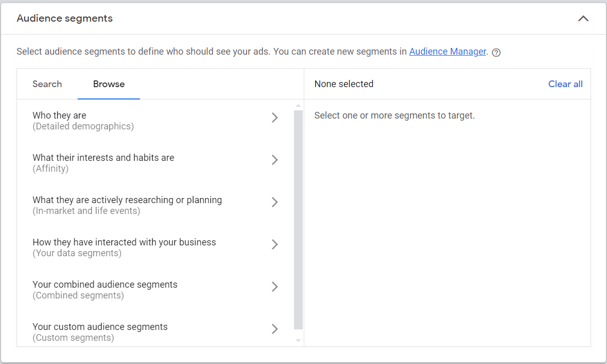Select the Browse tab
The width and height of the screenshot is (607, 364).
108,84
